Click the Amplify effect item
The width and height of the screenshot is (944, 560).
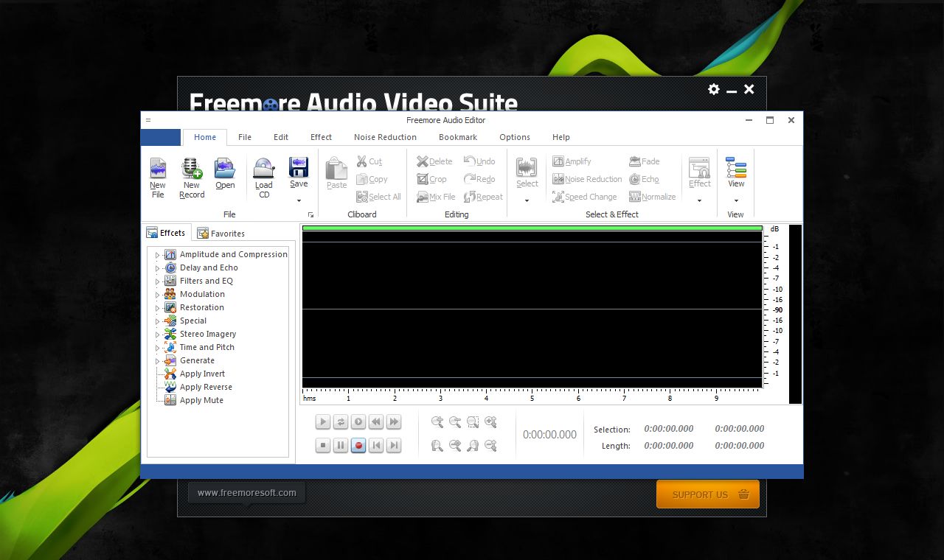pos(572,161)
